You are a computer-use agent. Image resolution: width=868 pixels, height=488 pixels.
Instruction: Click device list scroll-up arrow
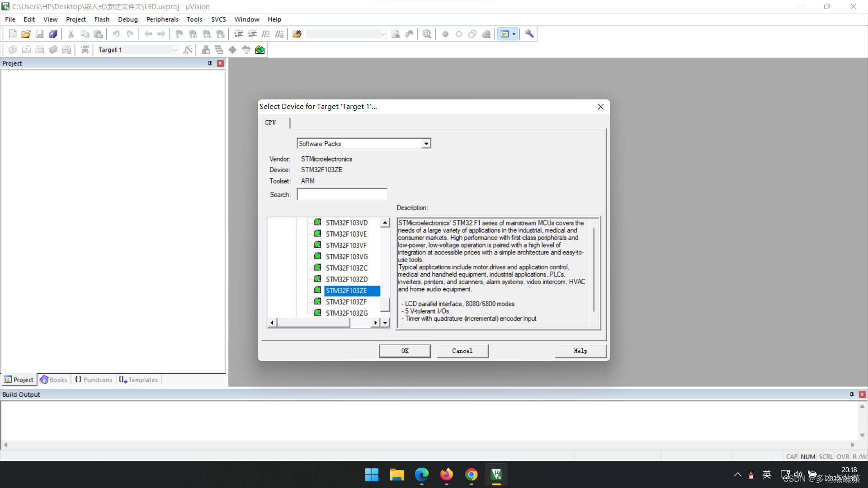coord(385,223)
